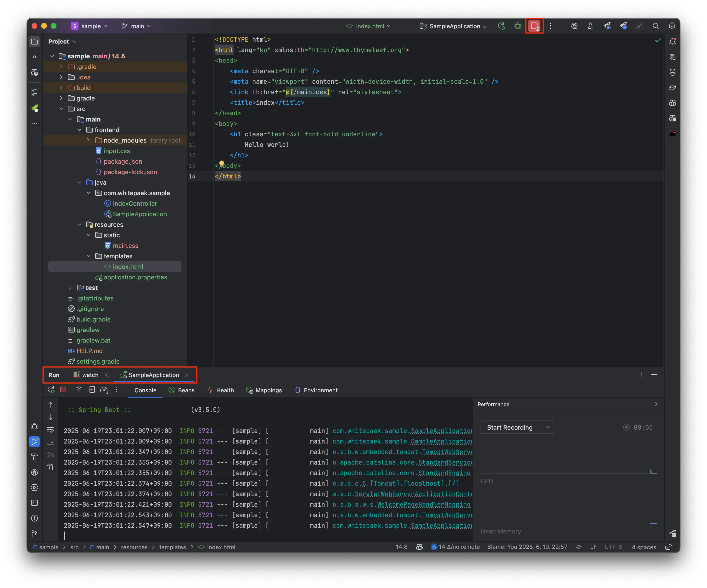707x588 pixels.
Task: Minimize the Run tool window
Action: click(x=654, y=375)
